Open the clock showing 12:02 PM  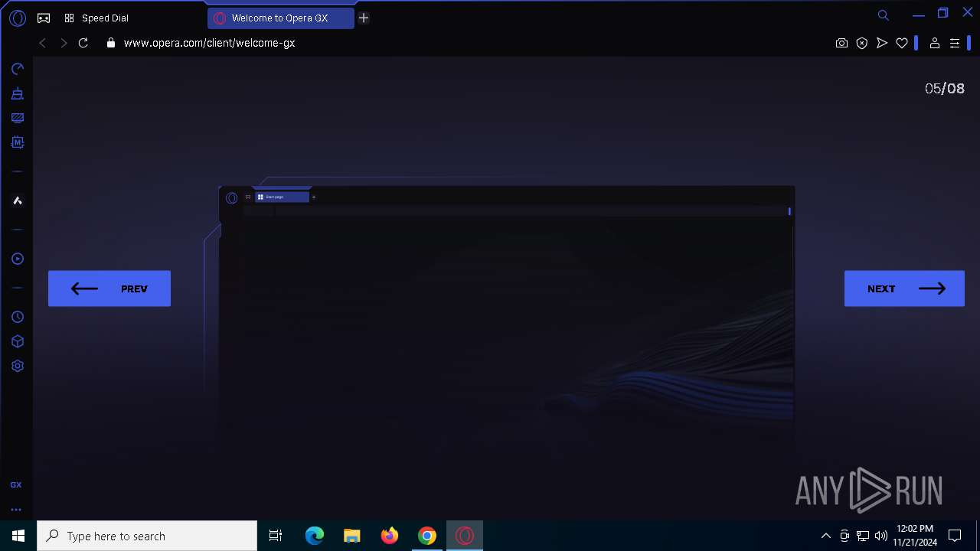(915, 536)
